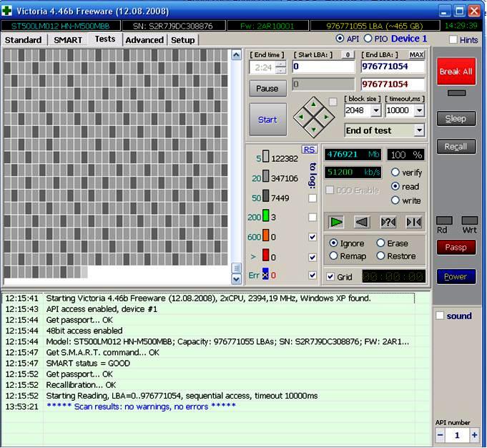The height and width of the screenshot is (448, 487).
Task: Click the Sleep button
Action: [x=456, y=119]
